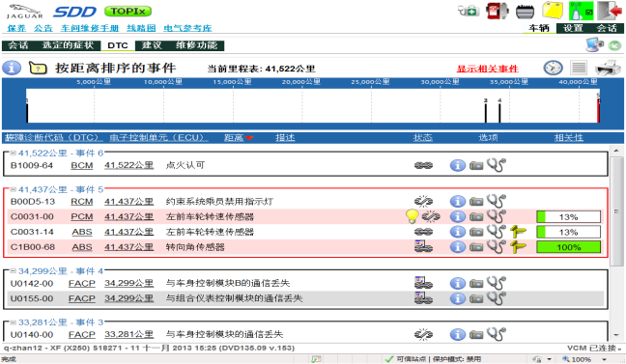
Task: Click 13% relevance bar for C0031-14
Action: [568, 232]
